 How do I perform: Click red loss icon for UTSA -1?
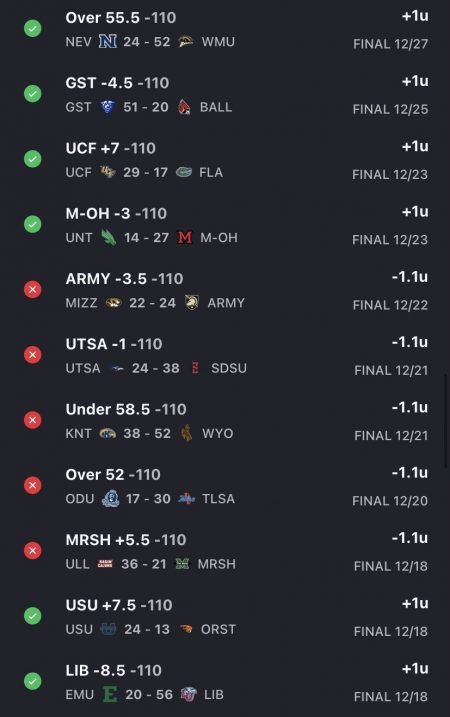[x=32, y=355]
